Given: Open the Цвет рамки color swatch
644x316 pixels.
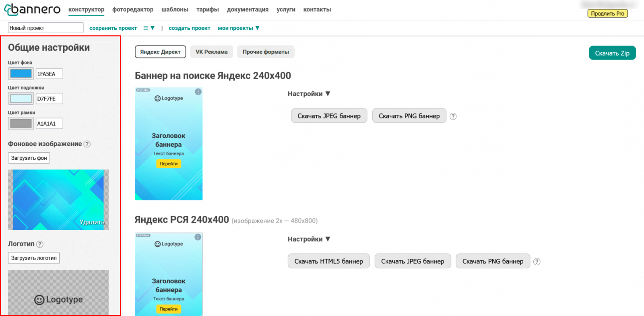Looking at the screenshot, I should coord(21,124).
